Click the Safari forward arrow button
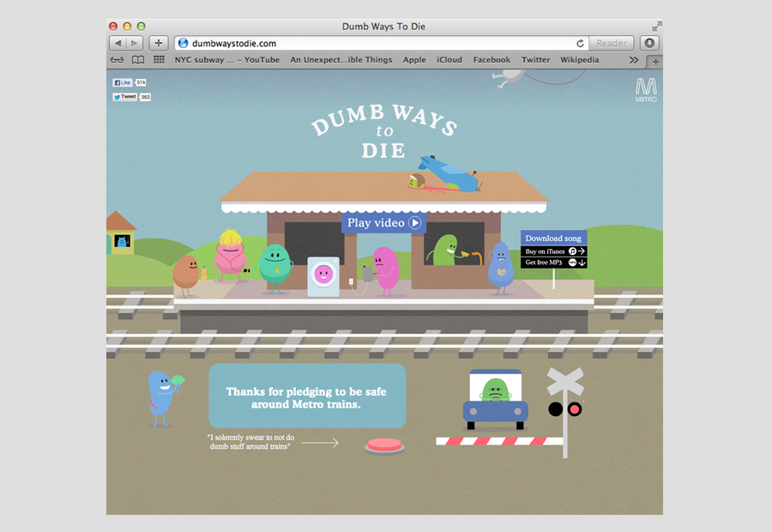 click(135, 44)
